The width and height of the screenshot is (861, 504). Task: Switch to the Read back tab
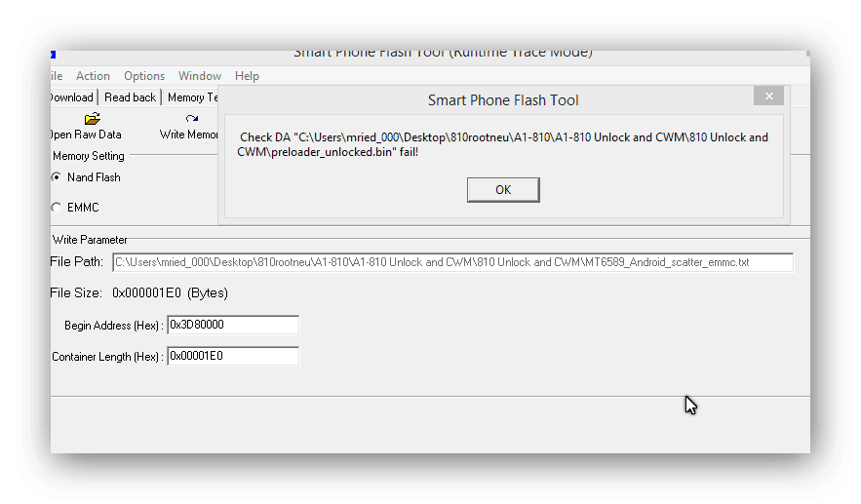pyautogui.click(x=130, y=97)
